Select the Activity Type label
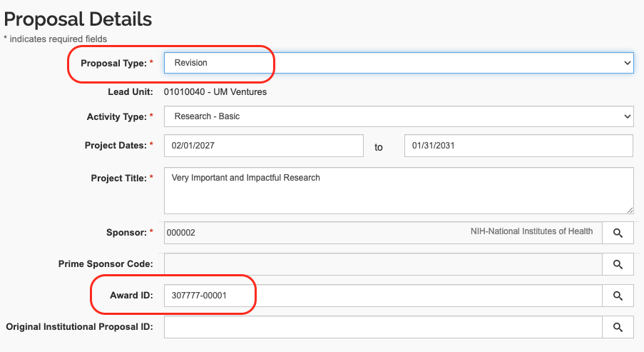The image size is (644, 352). pos(120,117)
